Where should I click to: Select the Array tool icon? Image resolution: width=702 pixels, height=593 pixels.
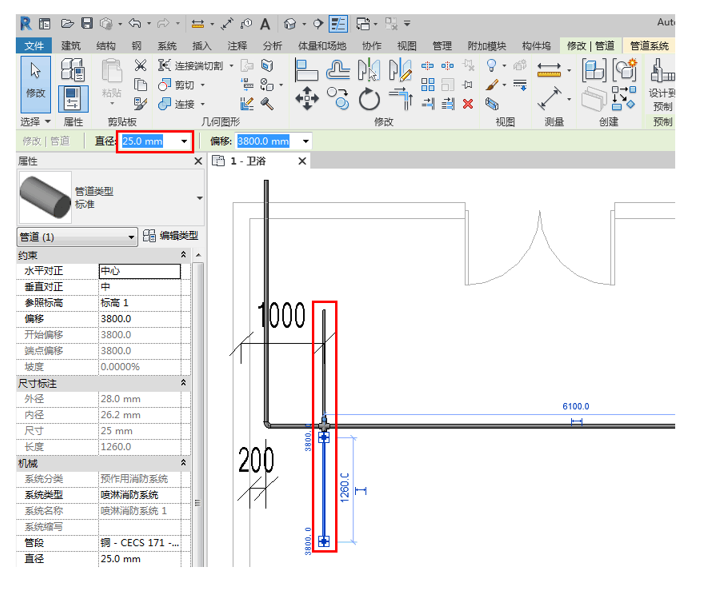tap(428, 85)
